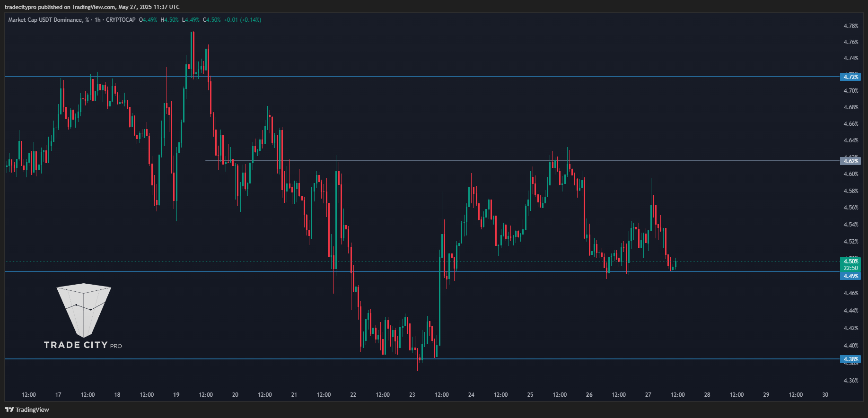Click the 4.38% blue price line label
868x418 pixels.
click(x=850, y=359)
